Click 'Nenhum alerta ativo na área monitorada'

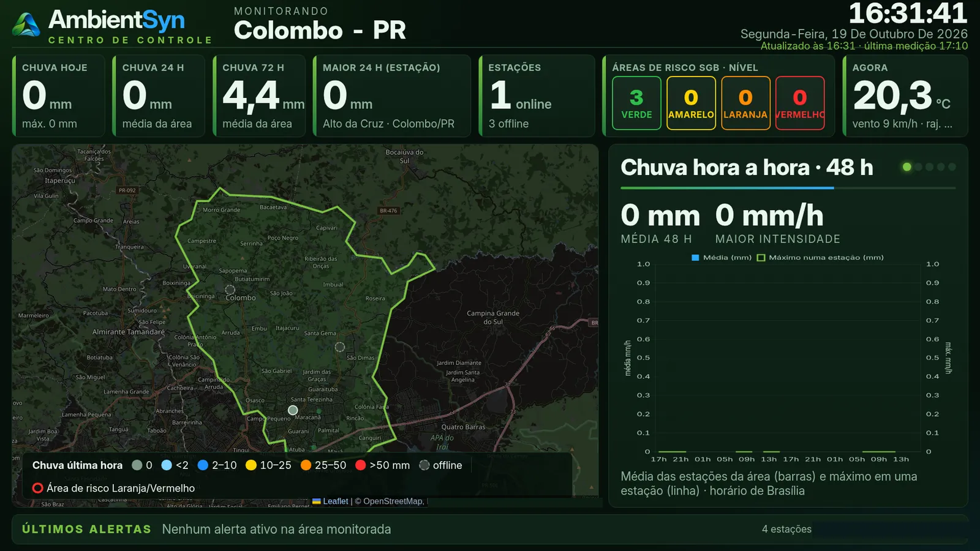coord(276,530)
